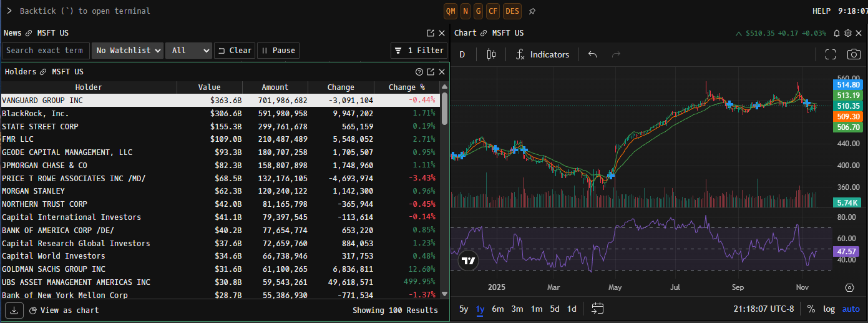Switch chart range to 6m
Viewport: 868px width, 323px height.
click(497, 309)
